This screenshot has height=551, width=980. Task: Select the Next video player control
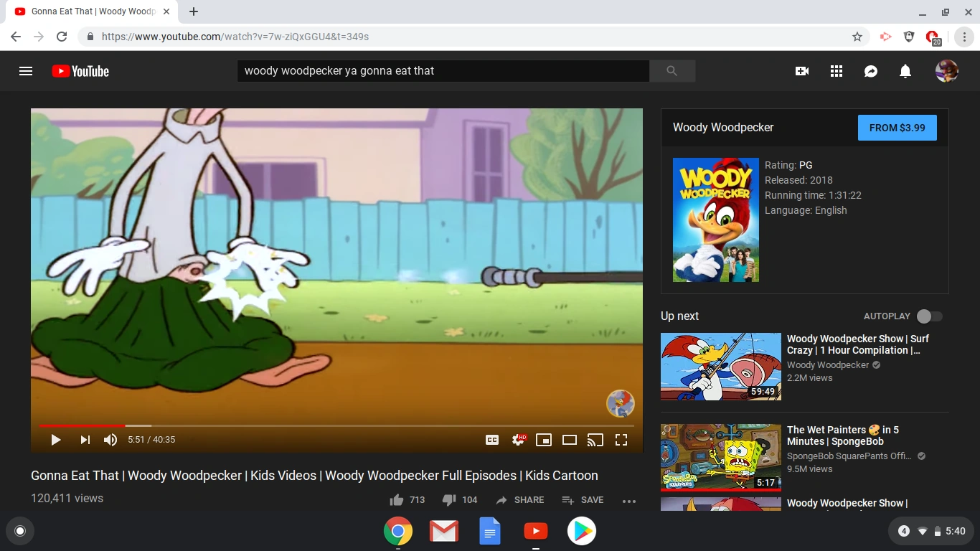click(x=84, y=439)
